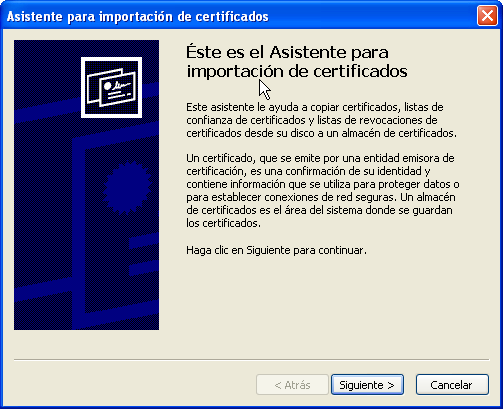Click the paragraph starting 'Un certificado, que se emite'
Viewport: 503px width, 409px height.
pyautogui.click(x=323, y=190)
